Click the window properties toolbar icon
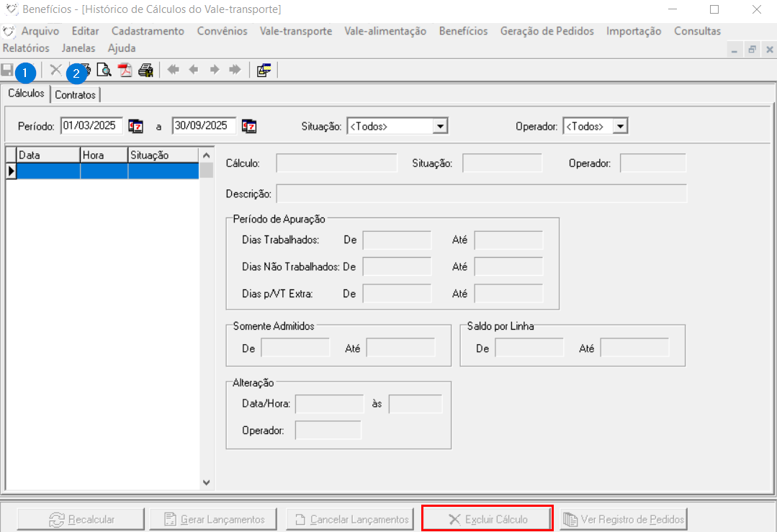 (x=264, y=70)
